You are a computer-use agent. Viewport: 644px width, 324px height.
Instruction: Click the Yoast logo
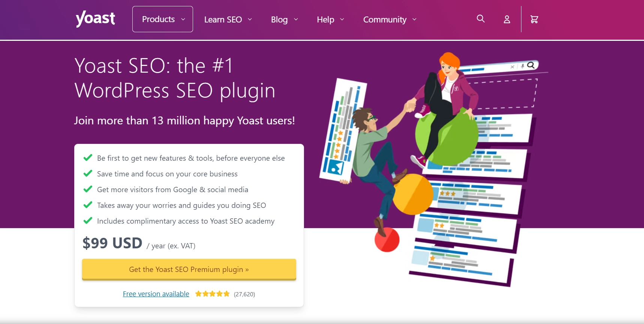tap(95, 19)
